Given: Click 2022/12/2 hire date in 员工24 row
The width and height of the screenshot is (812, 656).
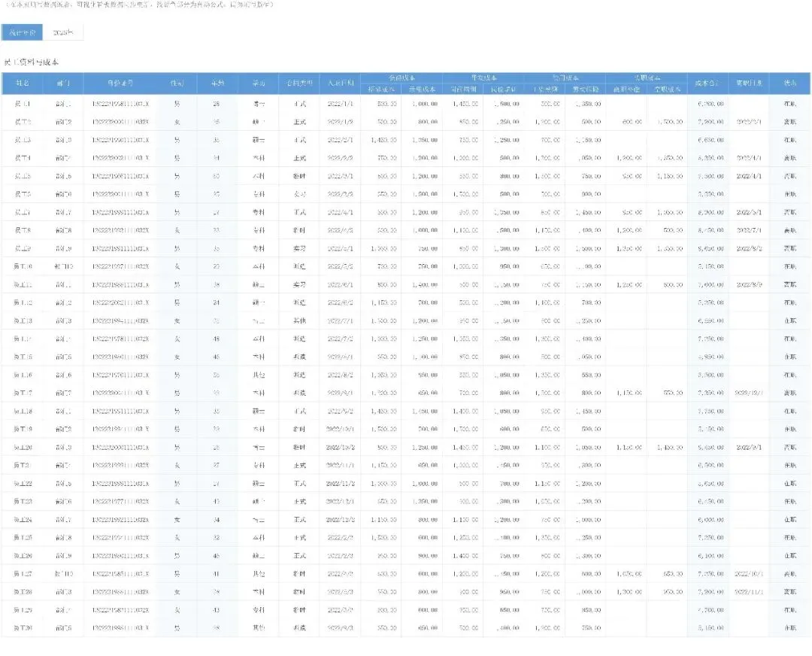Looking at the screenshot, I should tap(341, 520).
